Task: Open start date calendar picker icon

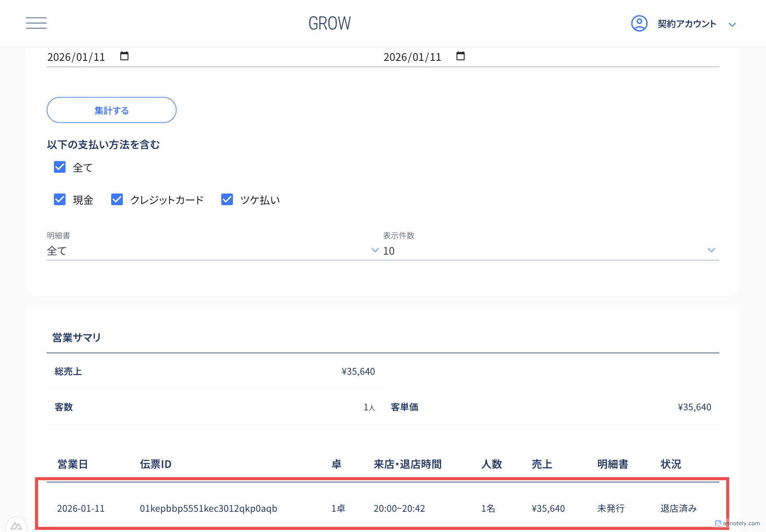Action: coord(124,56)
